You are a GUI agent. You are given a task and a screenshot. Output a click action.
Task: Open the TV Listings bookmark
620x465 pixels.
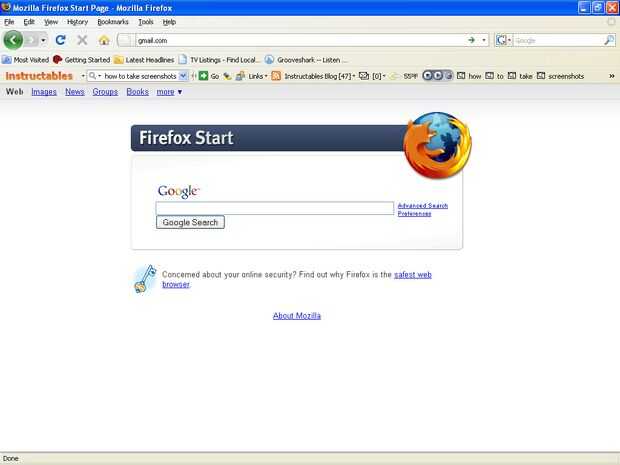click(x=219, y=60)
